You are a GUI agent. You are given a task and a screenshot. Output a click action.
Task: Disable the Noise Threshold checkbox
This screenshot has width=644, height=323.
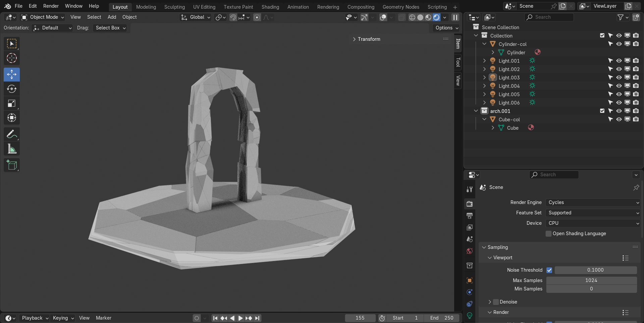(549, 270)
